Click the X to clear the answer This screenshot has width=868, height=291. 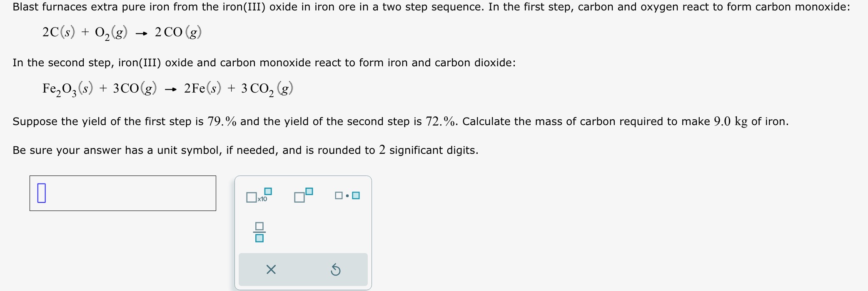[271, 270]
